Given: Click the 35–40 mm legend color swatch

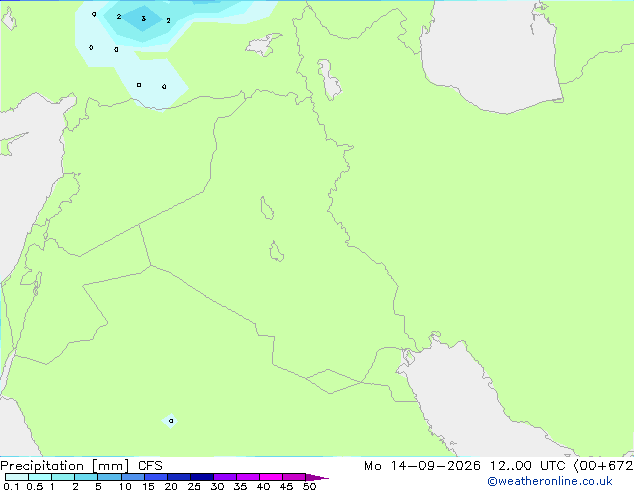Looking at the screenshot, I should pyautogui.click(x=248, y=477).
